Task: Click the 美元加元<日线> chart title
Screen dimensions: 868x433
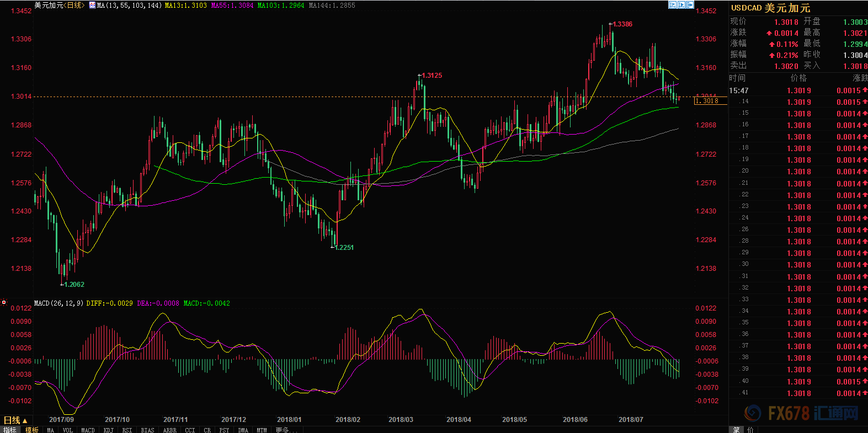Action: coord(60,5)
